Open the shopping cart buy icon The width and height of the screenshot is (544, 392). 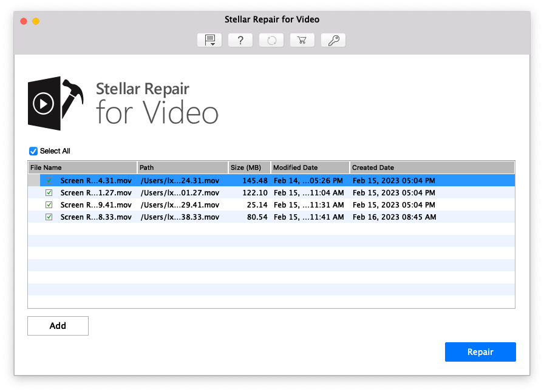[x=302, y=40]
